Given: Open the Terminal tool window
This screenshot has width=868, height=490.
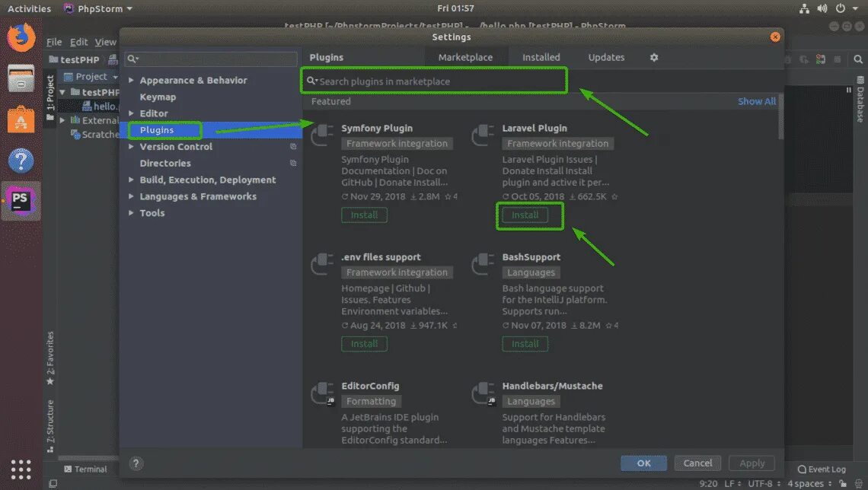Looking at the screenshot, I should click(x=85, y=469).
